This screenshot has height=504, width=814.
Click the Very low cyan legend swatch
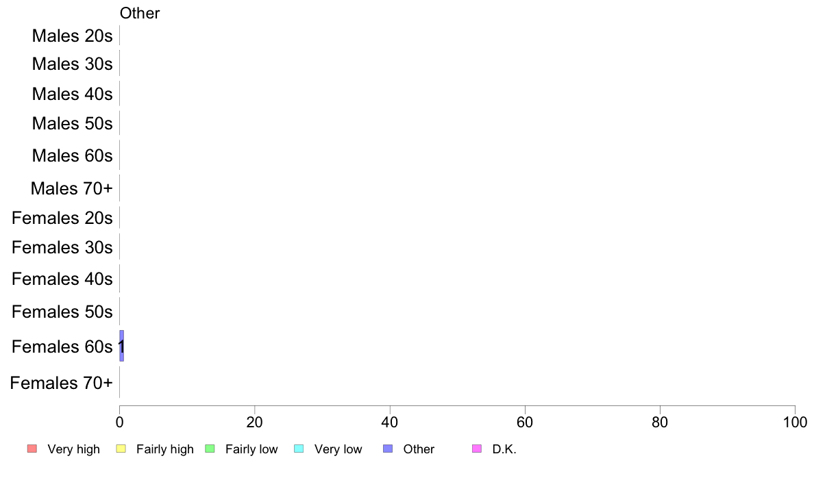[x=299, y=449]
